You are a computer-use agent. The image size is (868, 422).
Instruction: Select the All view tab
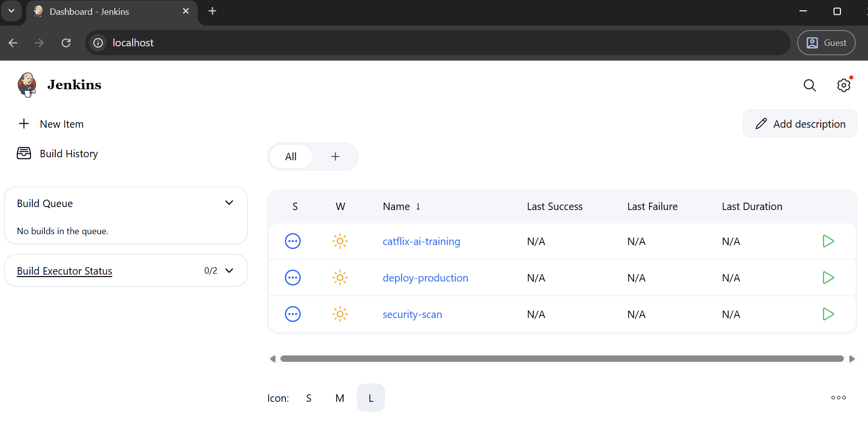click(x=291, y=157)
